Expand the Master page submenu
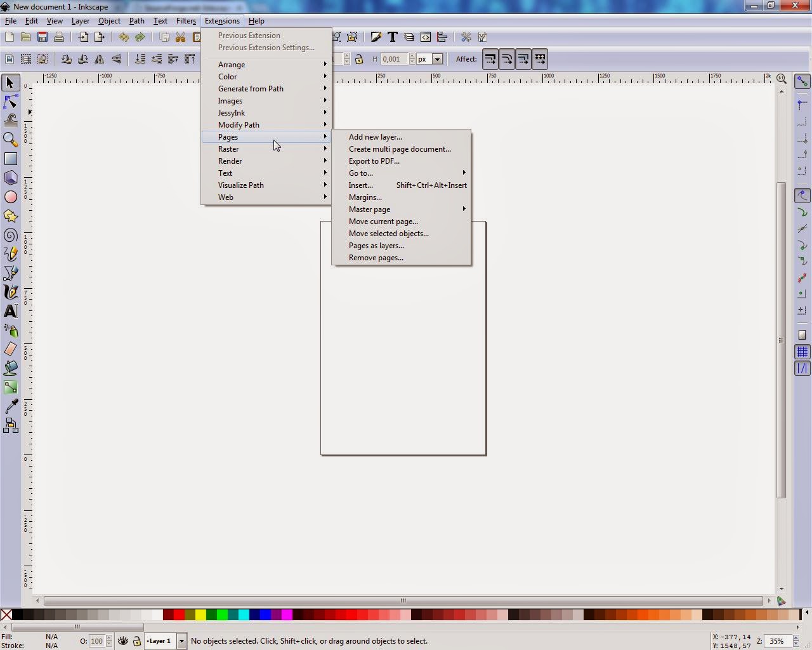812x650 pixels. pyautogui.click(x=402, y=209)
